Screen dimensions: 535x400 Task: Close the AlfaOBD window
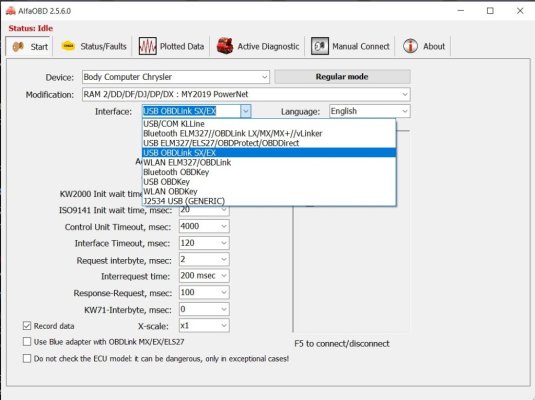tap(520, 11)
